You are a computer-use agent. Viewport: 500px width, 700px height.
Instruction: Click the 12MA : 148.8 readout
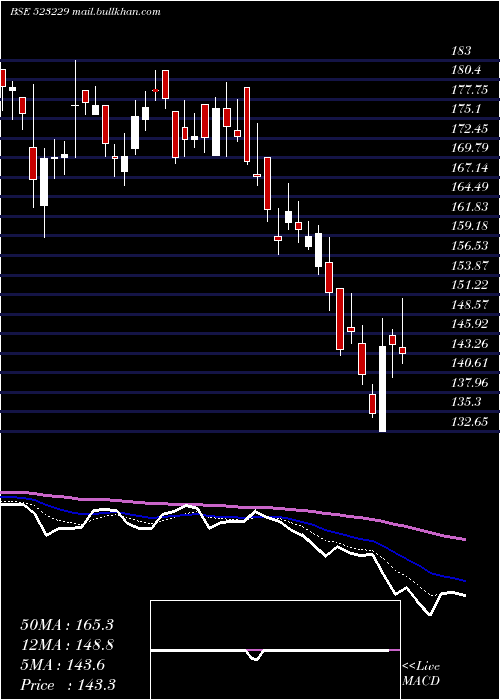[67, 645]
